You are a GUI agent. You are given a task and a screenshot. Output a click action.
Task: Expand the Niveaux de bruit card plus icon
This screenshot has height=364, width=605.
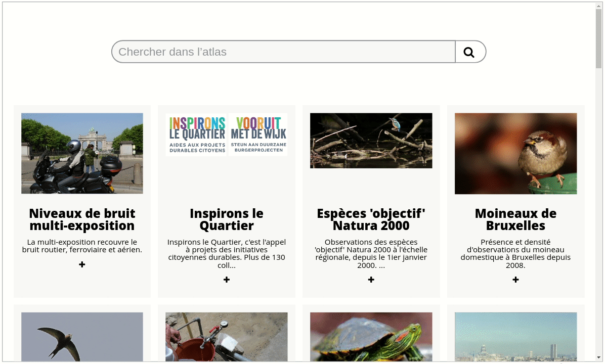tap(82, 264)
